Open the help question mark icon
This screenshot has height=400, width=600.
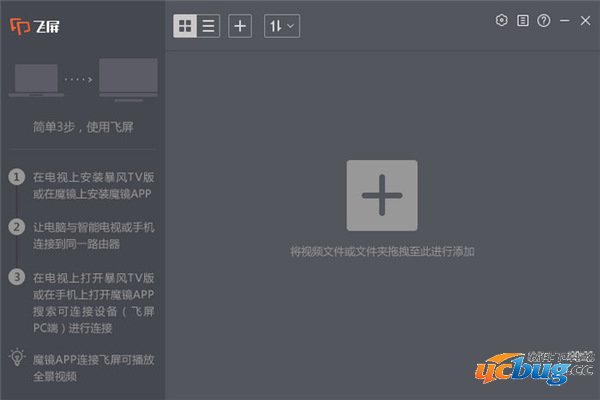pos(544,20)
